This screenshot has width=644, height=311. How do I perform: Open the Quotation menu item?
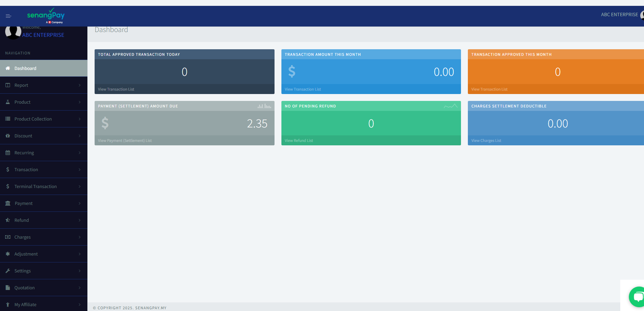click(x=44, y=288)
